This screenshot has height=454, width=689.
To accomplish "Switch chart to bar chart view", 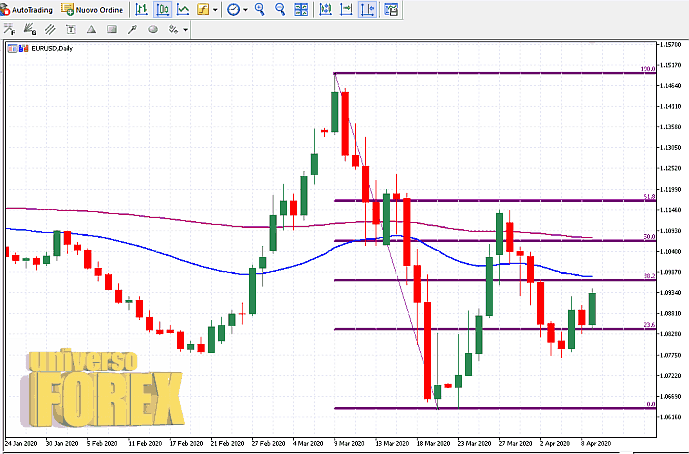I will tap(142, 9).
